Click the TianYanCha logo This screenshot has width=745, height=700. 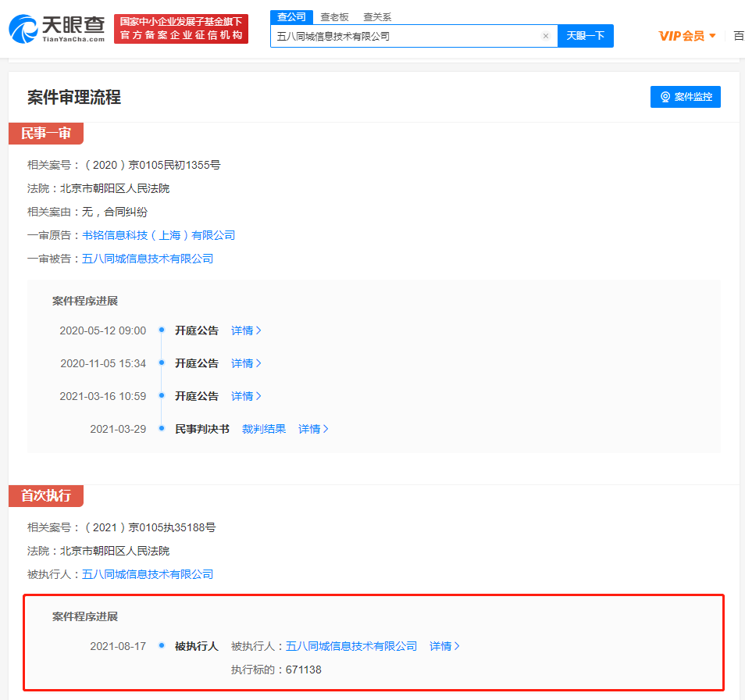point(56,29)
